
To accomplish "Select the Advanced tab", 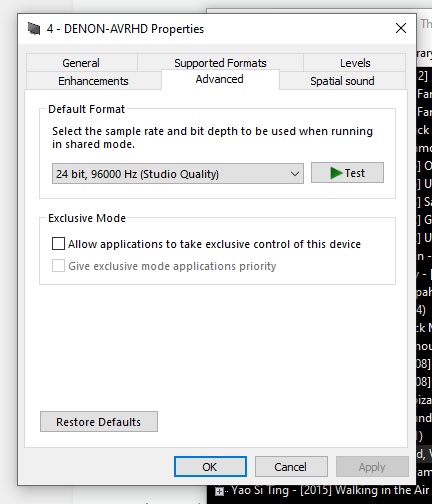I will click(x=220, y=79).
